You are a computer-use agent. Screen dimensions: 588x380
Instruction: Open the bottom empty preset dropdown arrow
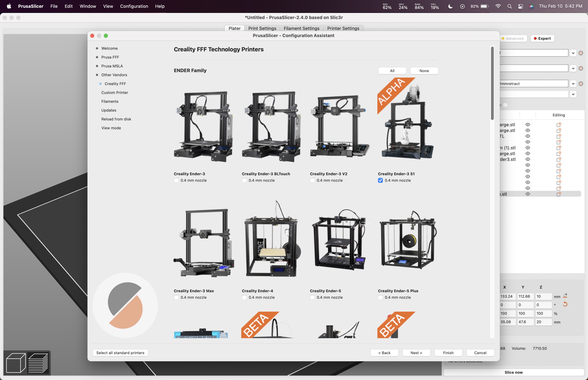573,94
